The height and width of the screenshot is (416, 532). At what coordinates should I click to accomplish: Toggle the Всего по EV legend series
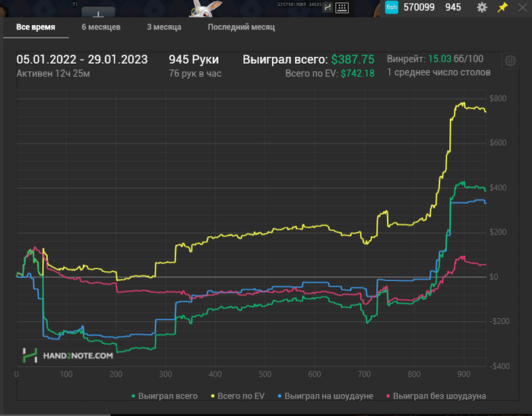[238, 396]
